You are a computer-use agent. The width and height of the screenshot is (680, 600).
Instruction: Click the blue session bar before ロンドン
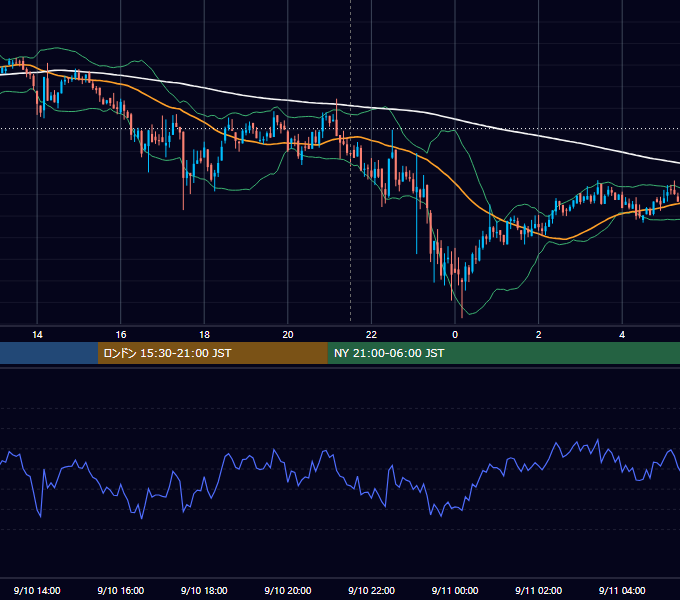pos(49,353)
